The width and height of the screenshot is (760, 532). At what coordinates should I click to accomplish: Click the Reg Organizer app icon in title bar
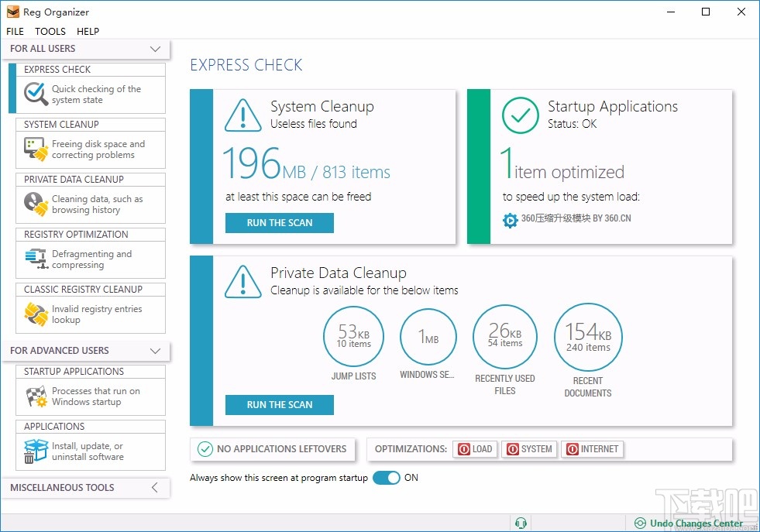pos(13,12)
